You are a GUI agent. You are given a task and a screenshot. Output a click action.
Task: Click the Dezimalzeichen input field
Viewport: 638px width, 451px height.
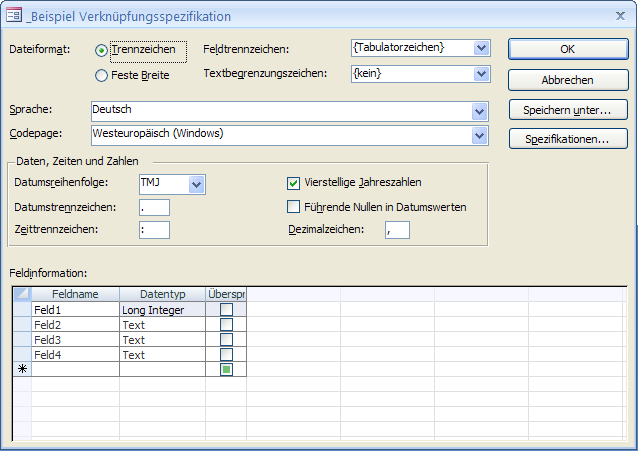pyautogui.click(x=397, y=231)
